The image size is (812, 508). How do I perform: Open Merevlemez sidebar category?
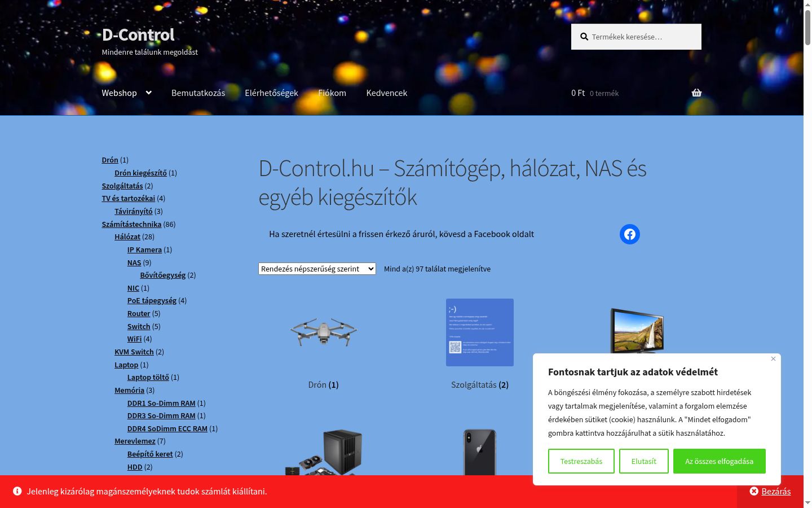(x=135, y=441)
